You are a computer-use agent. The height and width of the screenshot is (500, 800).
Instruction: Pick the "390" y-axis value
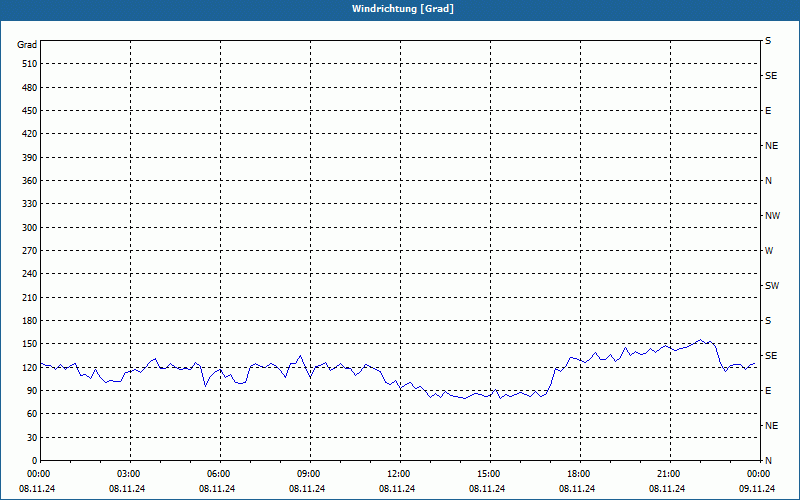pos(30,157)
